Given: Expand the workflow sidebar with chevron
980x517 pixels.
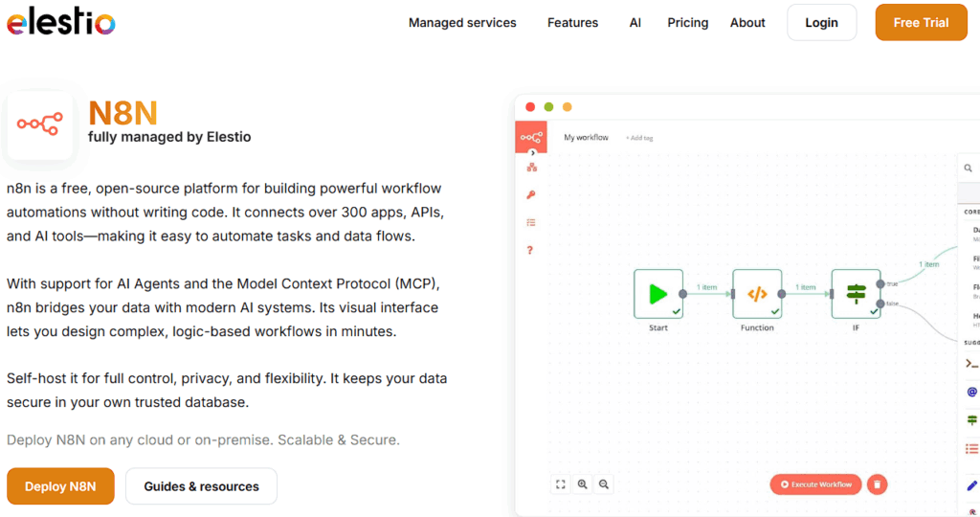Looking at the screenshot, I should tap(532, 153).
